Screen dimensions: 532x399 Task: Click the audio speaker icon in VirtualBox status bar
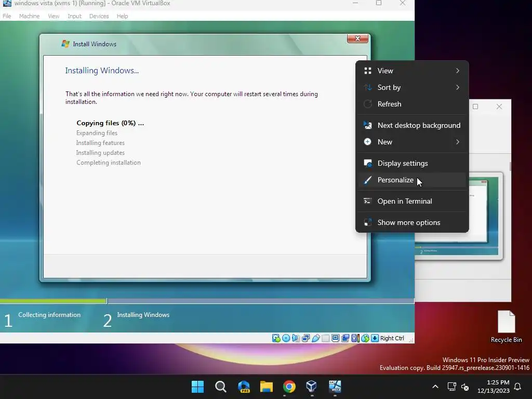(296, 338)
